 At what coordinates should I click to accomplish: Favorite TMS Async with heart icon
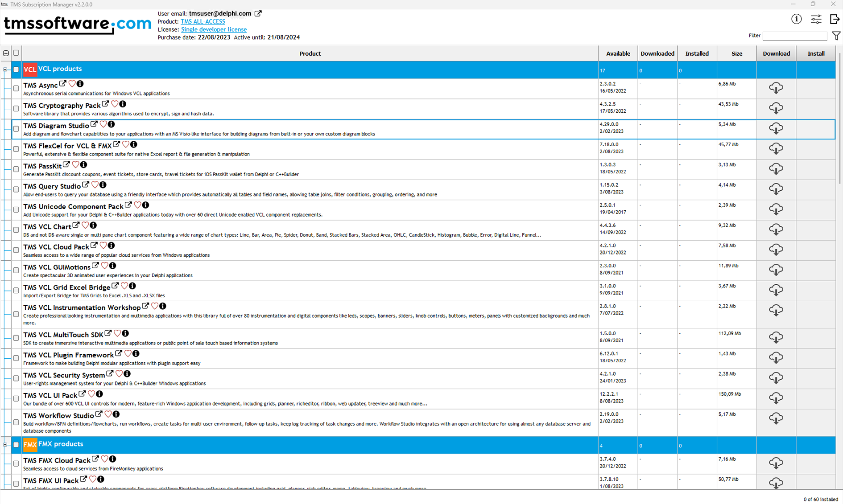(x=72, y=84)
